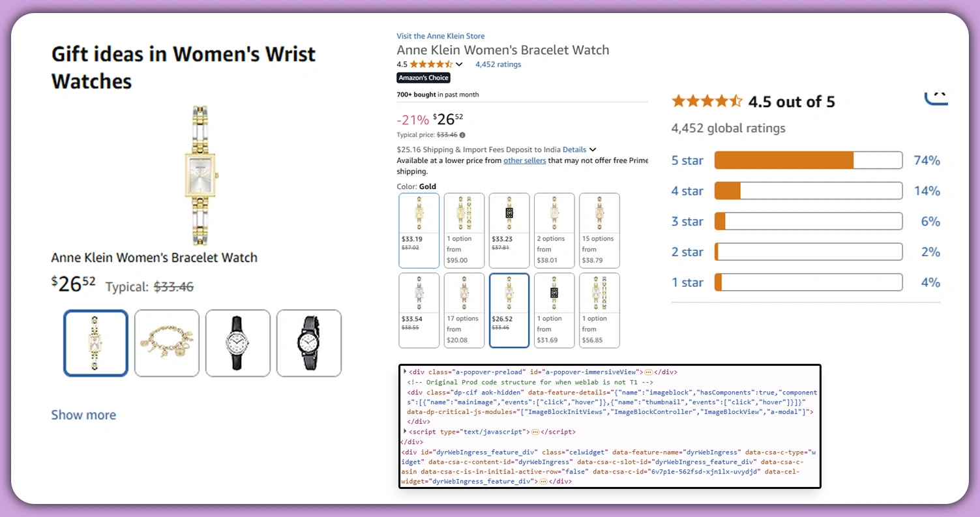Click the price info icon beside $33.46
The width and height of the screenshot is (980, 517).
point(462,134)
